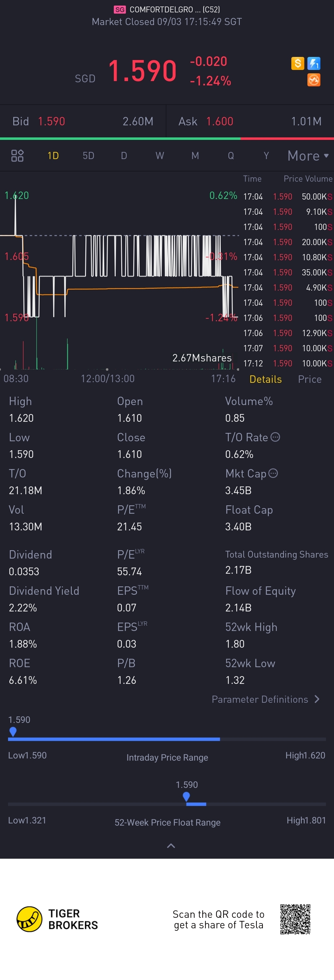Select the W weekly chart period
Screen dimensions: 334x980
[159, 156]
